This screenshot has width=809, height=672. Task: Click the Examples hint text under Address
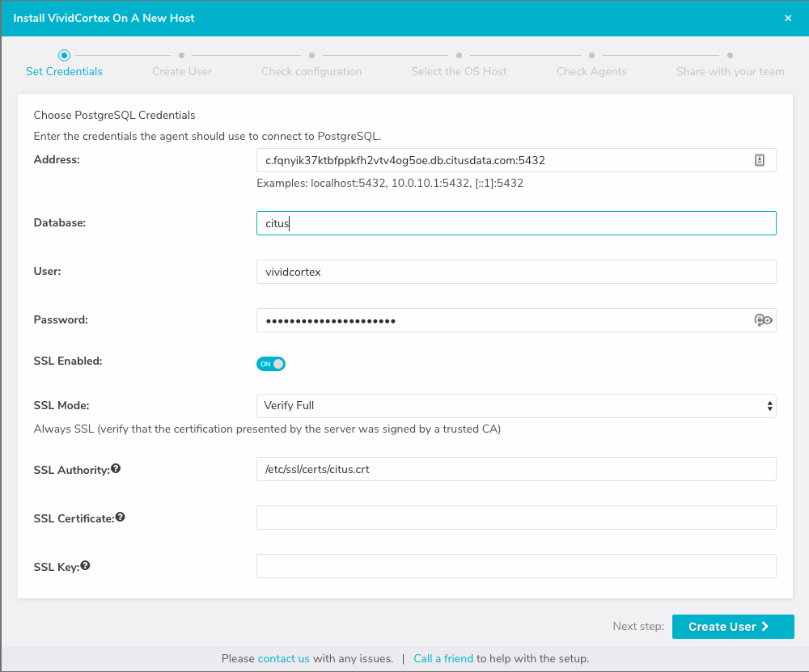tap(390, 183)
